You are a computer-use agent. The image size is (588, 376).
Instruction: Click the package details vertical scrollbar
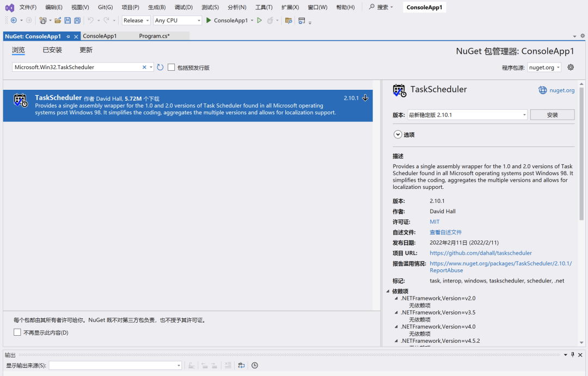coord(581,153)
